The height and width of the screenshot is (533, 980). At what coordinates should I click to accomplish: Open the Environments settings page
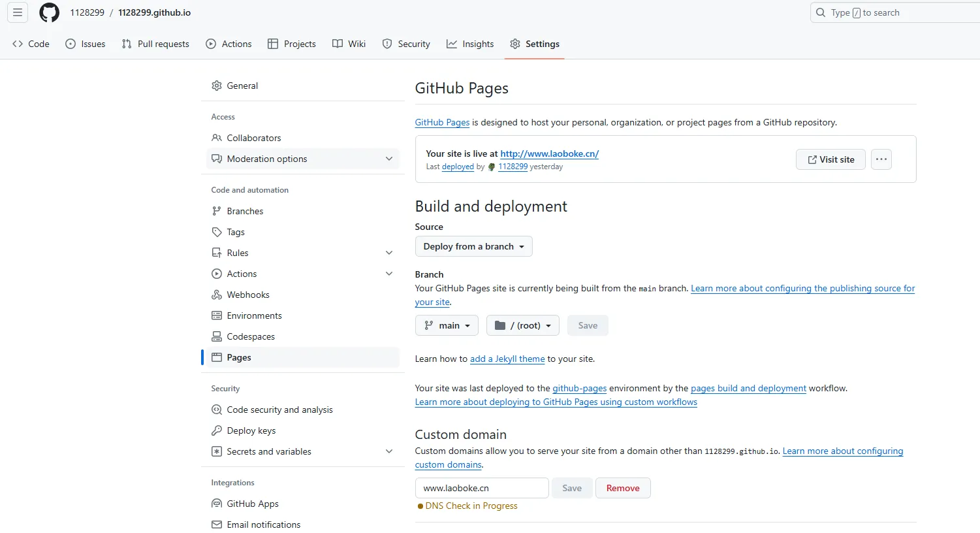[254, 315]
